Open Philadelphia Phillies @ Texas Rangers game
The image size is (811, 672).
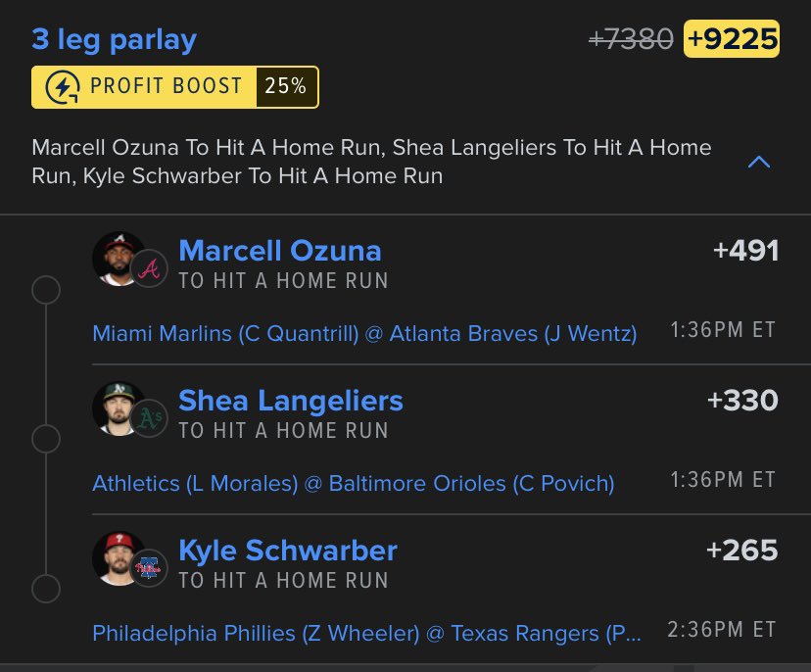pyautogui.click(x=366, y=633)
